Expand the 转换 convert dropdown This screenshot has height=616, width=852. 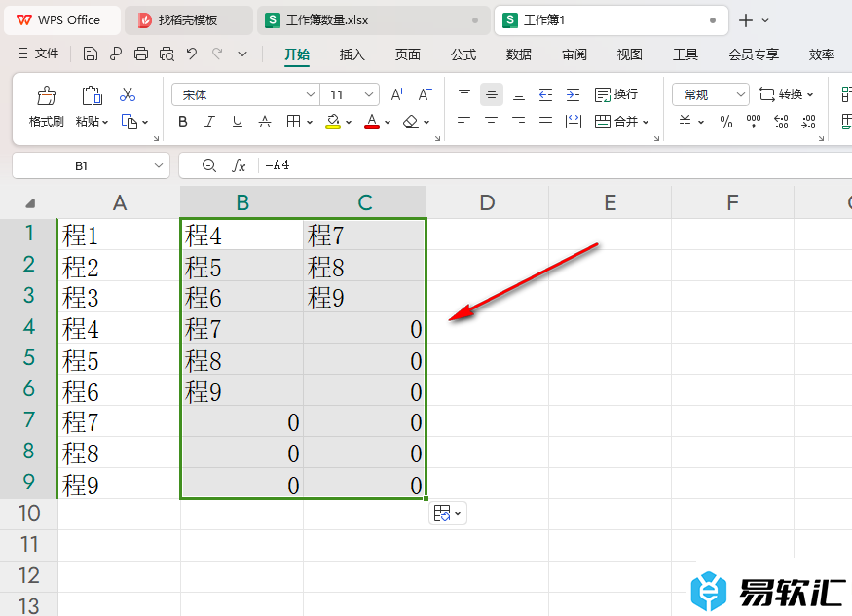tap(810, 95)
